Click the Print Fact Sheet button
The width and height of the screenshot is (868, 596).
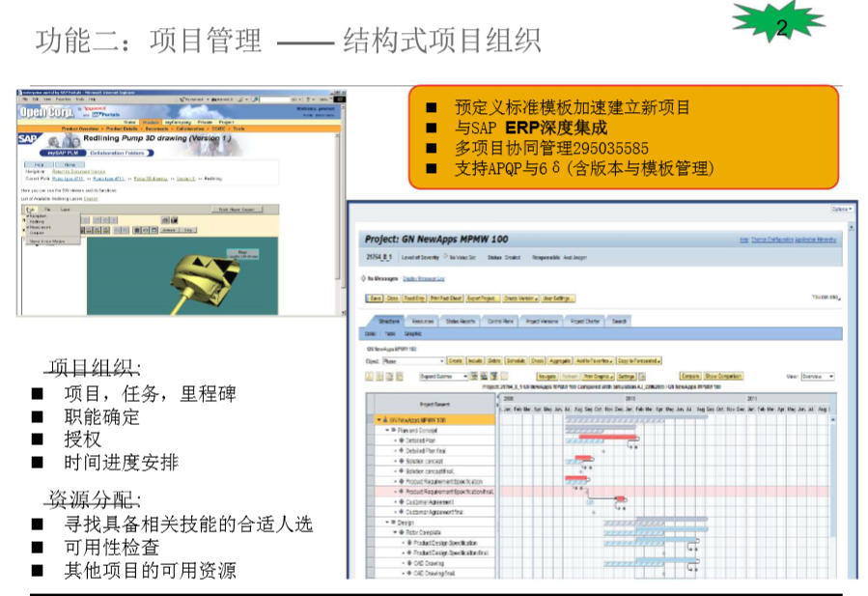[x=446, y=298]
